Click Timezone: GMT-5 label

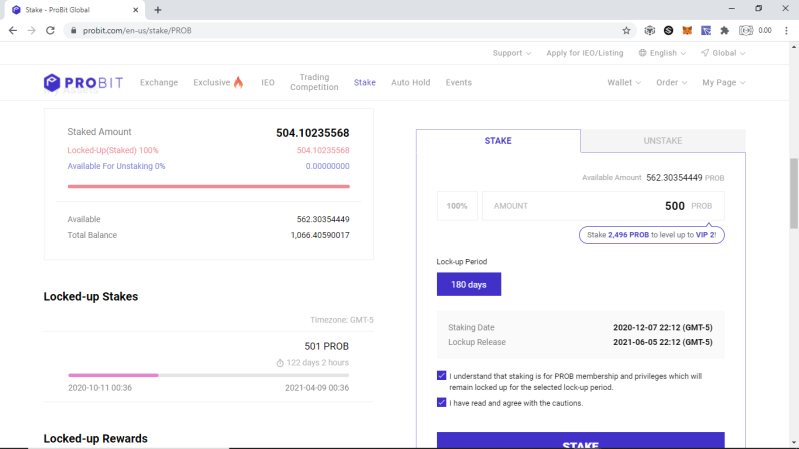click(342, 320)
